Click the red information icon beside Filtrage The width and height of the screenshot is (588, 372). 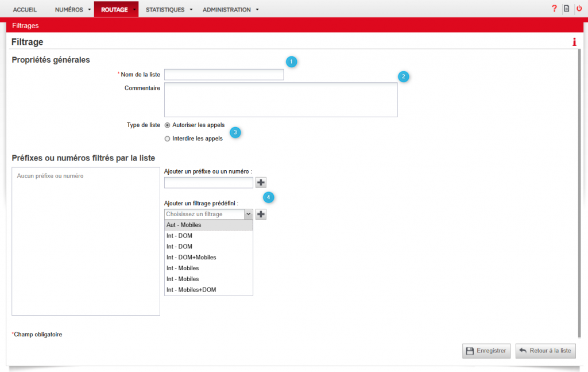[574, 42]
